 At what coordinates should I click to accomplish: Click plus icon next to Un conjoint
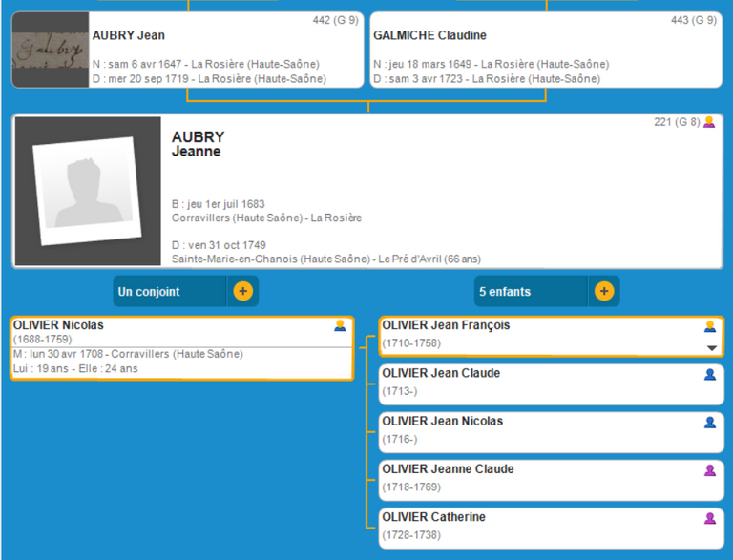pyautogui.click(x=242, y=291)
